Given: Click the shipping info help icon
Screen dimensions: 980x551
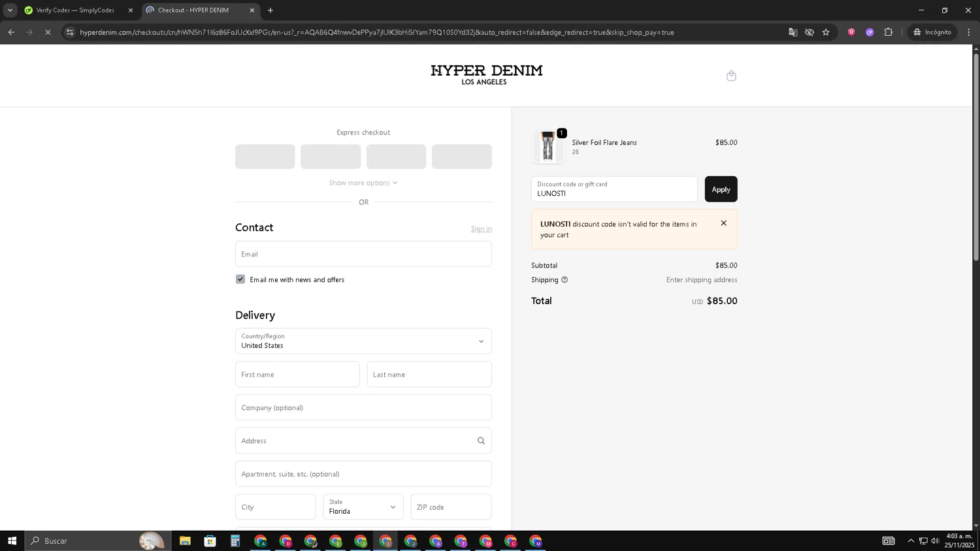Looking at the screenshot, I should point(564,279).
